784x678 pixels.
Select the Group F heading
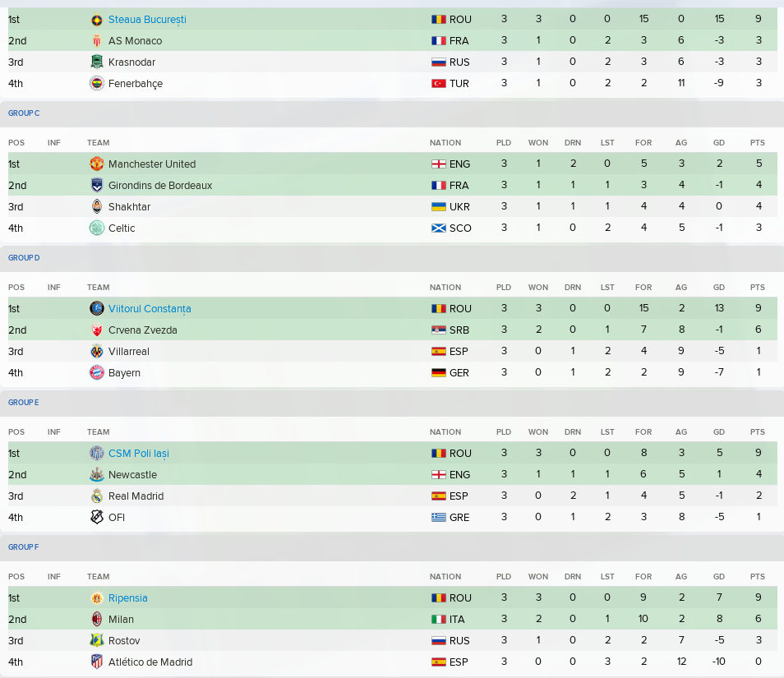point(23,547)
